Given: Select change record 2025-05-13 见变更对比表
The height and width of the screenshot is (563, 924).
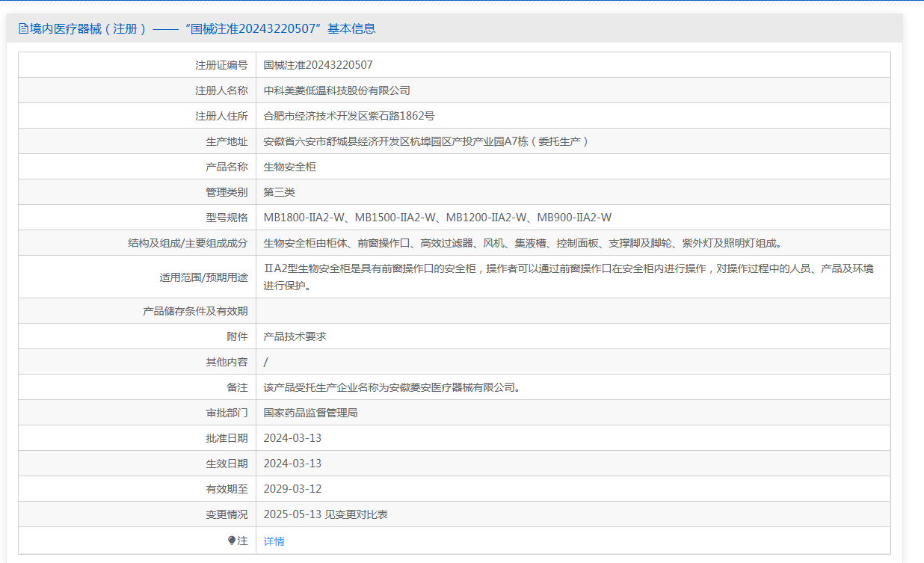Looking at the screenshot, I should tap(326, 514).
